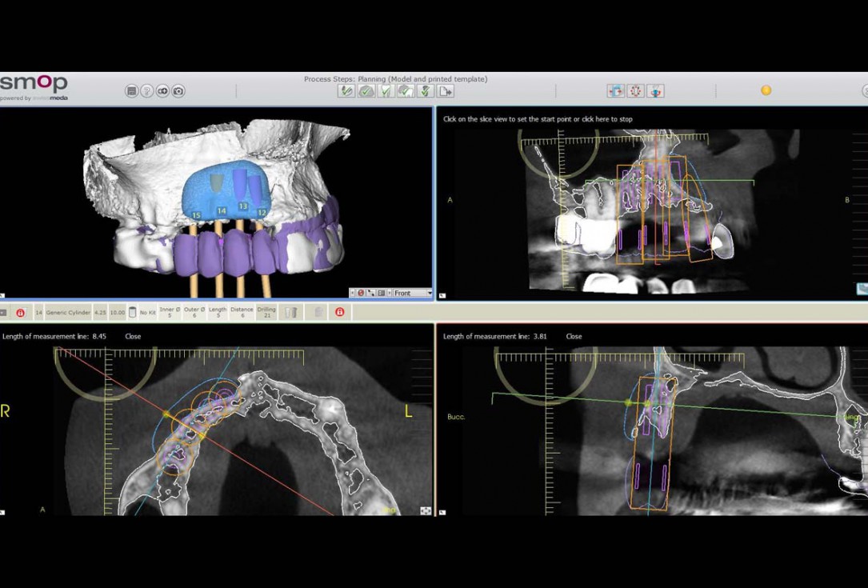Delete the implant using the trash icon
This screenshot has width=868, height=588.
click(x=318, y=310)
